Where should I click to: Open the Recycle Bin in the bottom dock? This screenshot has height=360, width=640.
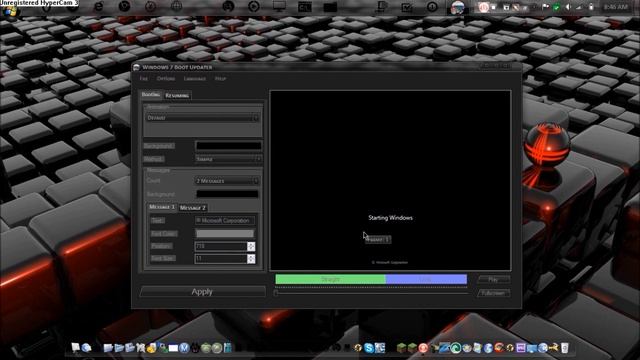(565, 348)
